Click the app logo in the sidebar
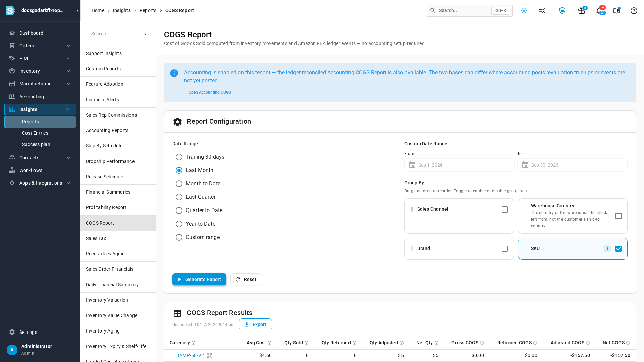Image resolution: width=644 pixels, height=362 pixels. click(x=11, y=11)
